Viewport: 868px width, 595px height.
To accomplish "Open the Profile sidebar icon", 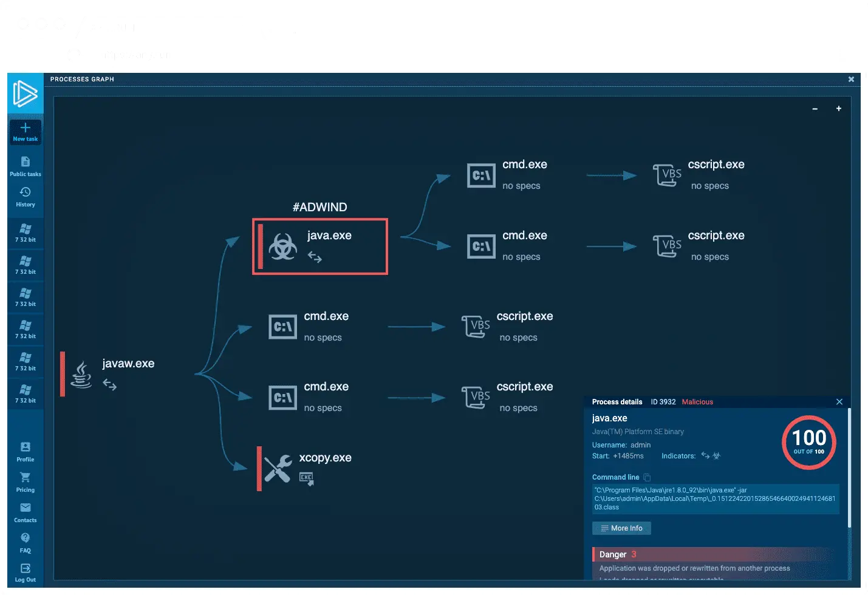I will pos(25,447).
